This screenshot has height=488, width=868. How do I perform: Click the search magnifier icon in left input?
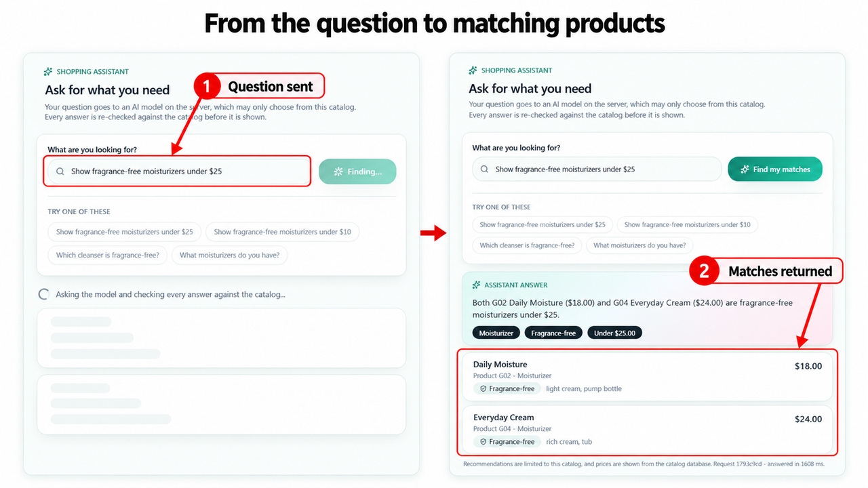point(60,171)
